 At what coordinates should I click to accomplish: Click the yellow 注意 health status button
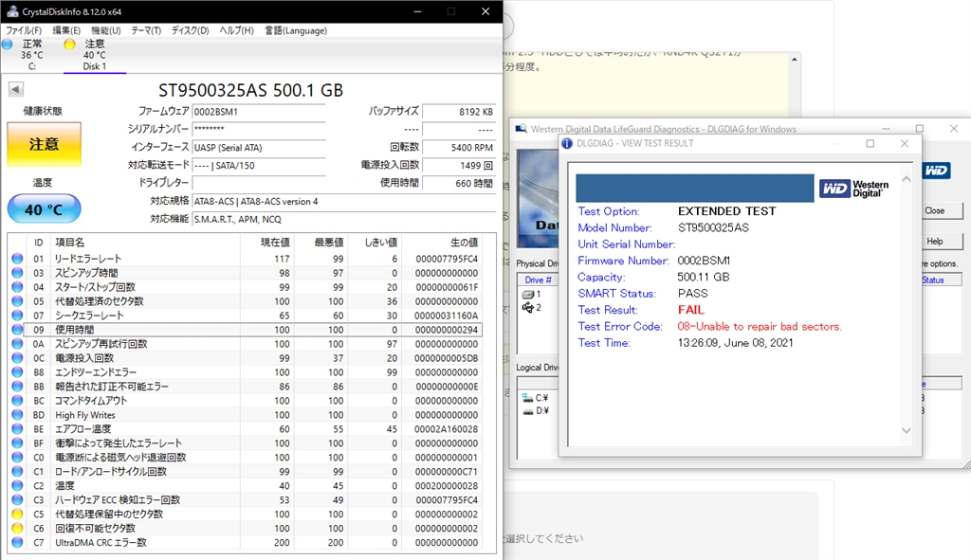[x=44, y=144]
